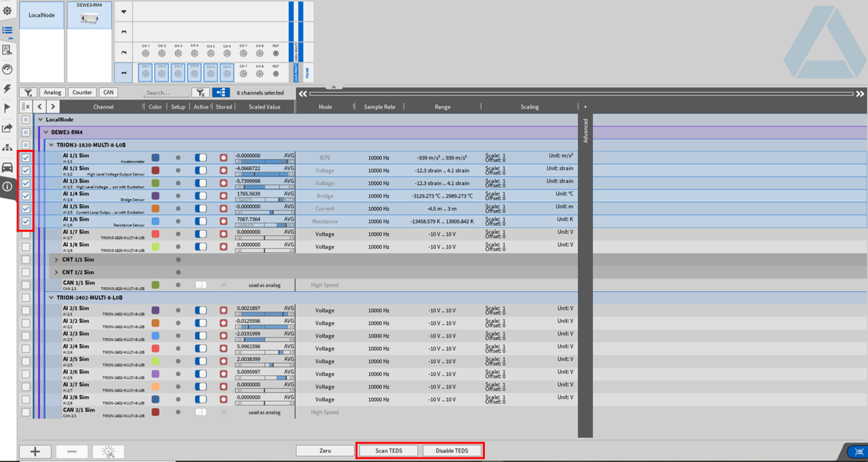
Task: Toggle active switch for AI 2/1 Sim
Action: click(201, 310)
